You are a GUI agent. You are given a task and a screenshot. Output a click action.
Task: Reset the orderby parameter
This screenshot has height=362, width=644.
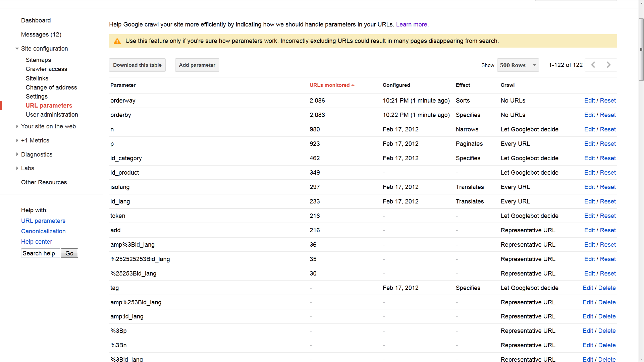[608, 115]
